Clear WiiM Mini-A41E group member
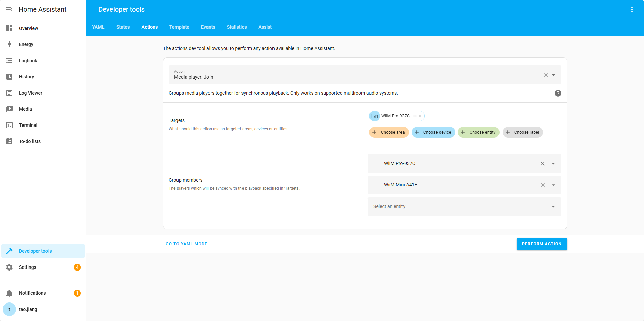 (x=543, y=185)
